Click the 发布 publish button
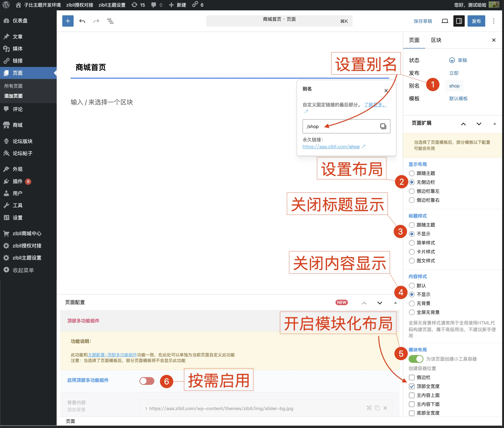504x428 pixels. [476, 21]
